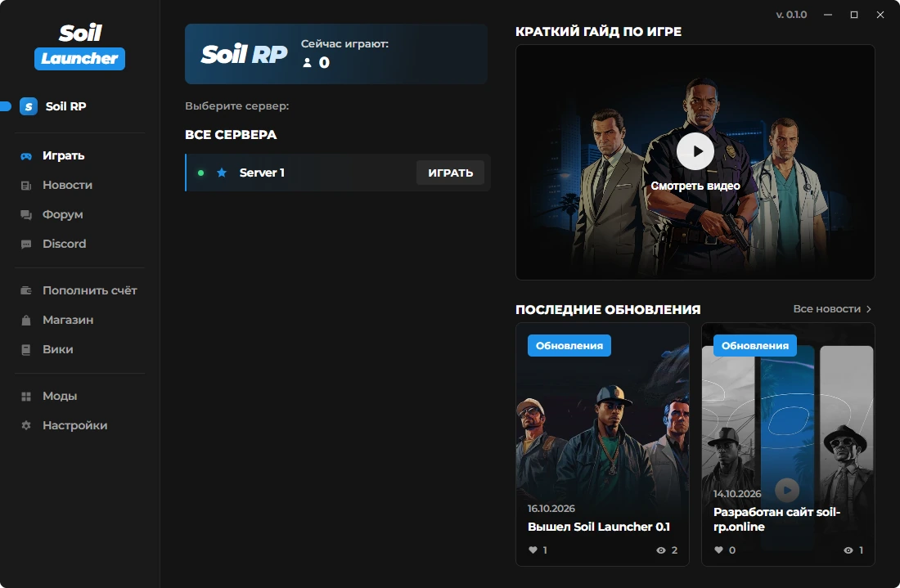Click the chat bubbles icon beside Форум
The height and width of the screenshot is (588, 900).
[26, 214]
